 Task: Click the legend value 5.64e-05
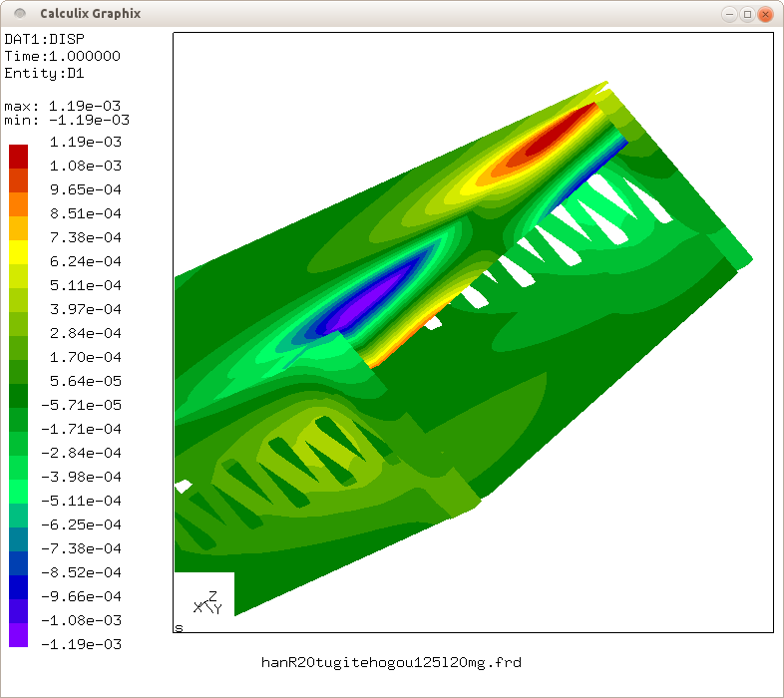click(x=86, y=382)
